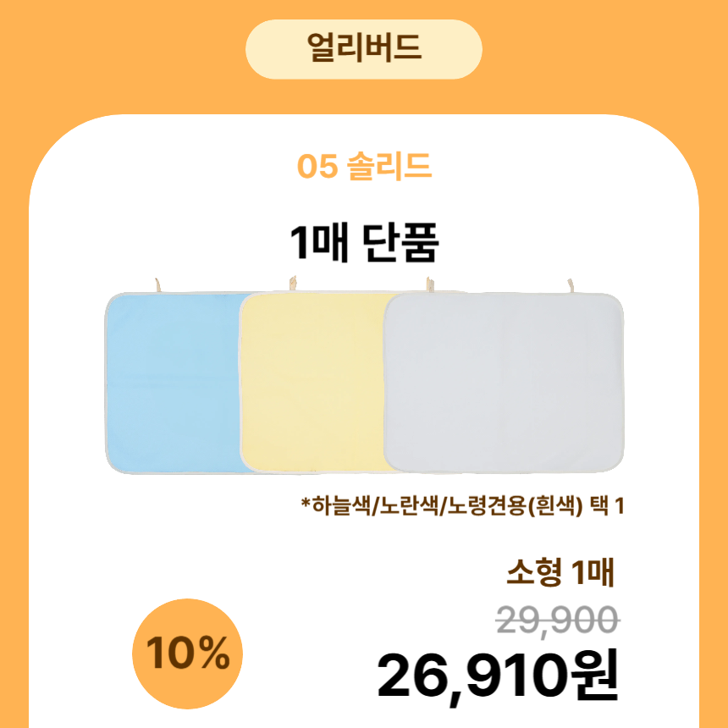The image size is (728, 728).
Task: Select the 소형 1매 size label
Action: [560, 574]
